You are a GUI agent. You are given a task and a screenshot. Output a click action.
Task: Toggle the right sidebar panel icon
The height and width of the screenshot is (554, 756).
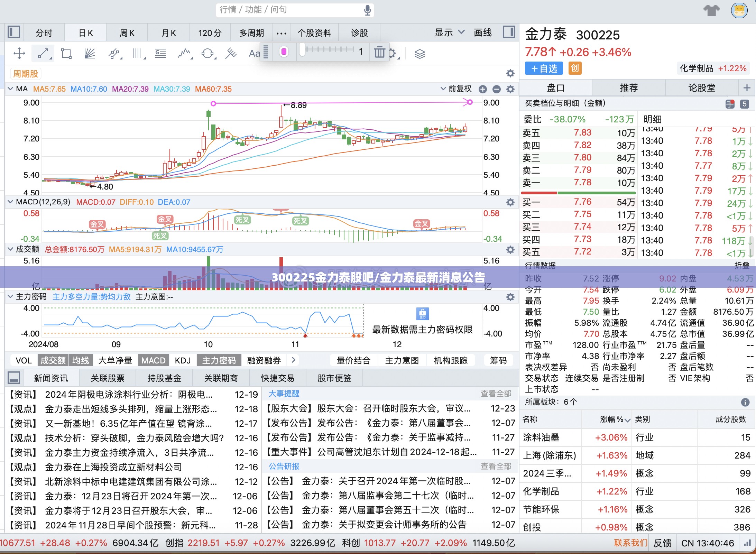(509, 33)
